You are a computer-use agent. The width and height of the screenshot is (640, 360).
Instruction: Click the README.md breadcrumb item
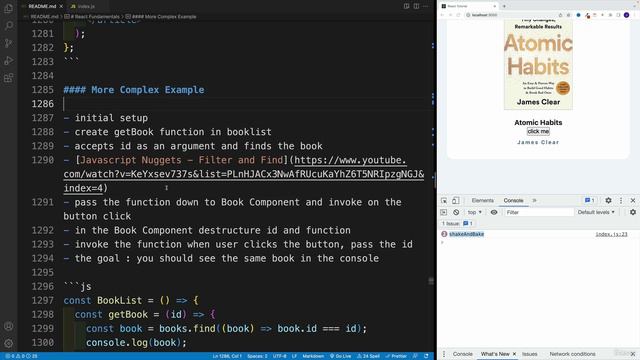tap(44, 17)
